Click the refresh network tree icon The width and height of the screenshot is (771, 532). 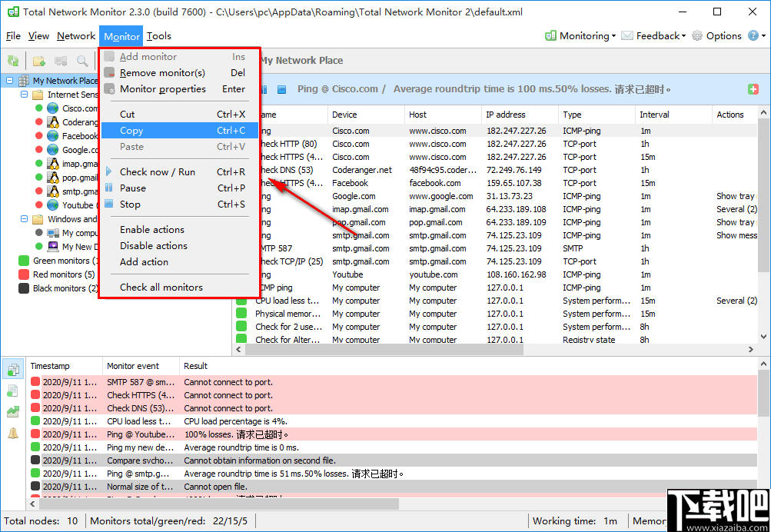[x=12, y=61]
